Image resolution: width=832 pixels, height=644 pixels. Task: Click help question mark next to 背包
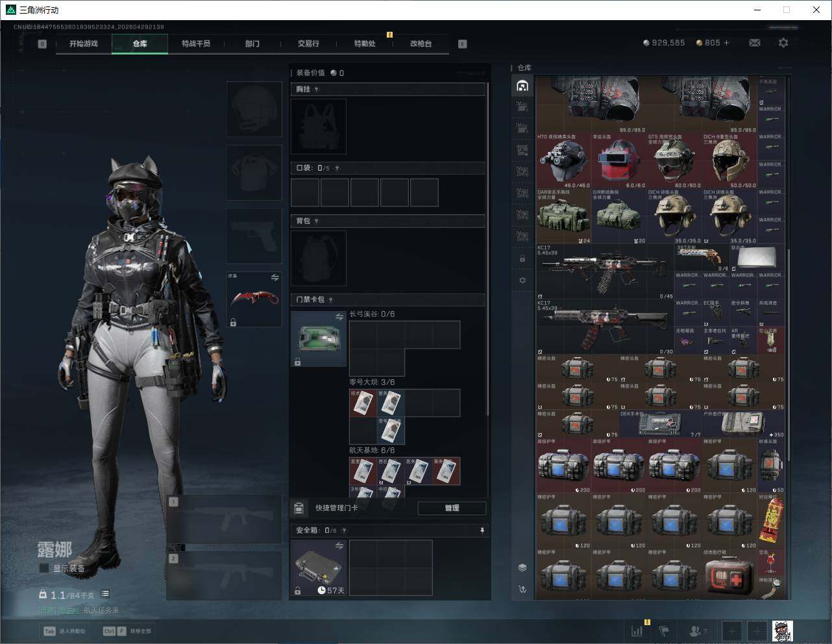point(317,221)
